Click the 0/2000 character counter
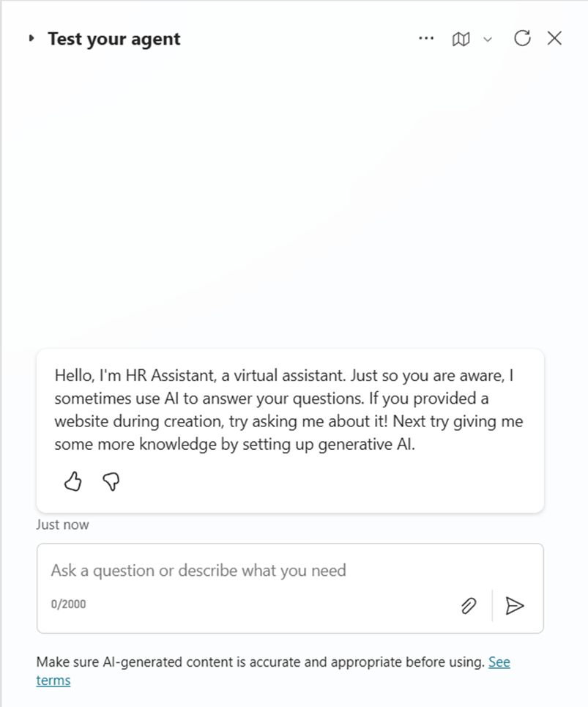The image size is (588, 707). [68, 605]
